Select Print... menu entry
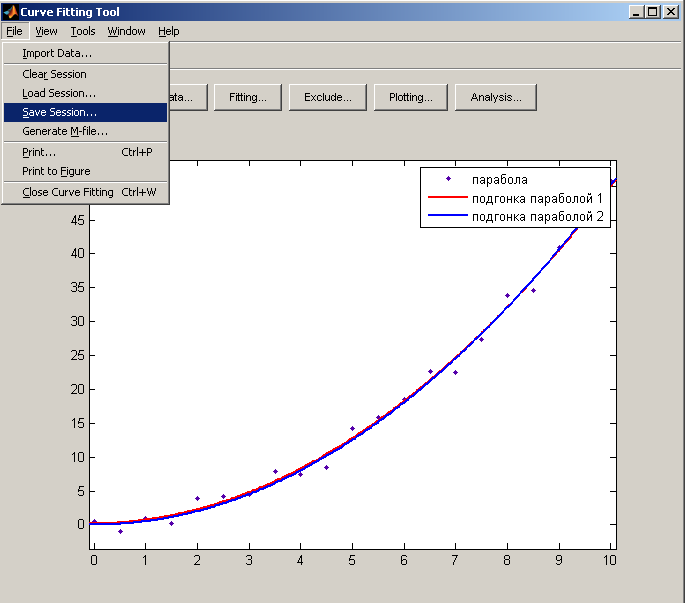This screenshot has height=603, width=686. click(x=85, y=152)
